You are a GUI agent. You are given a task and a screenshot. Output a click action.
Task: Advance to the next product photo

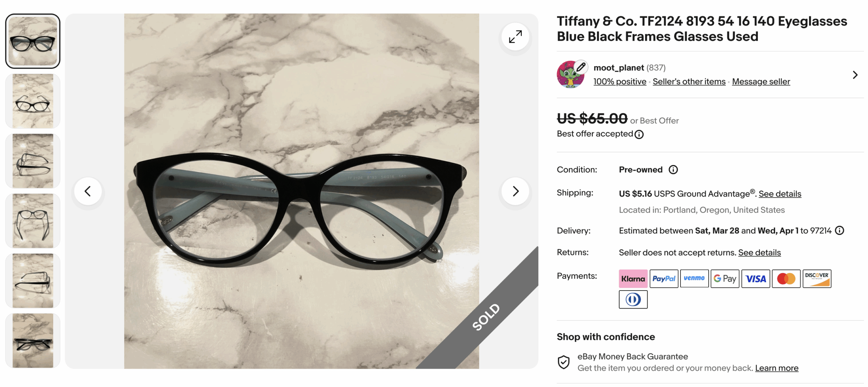click(515, 191)
